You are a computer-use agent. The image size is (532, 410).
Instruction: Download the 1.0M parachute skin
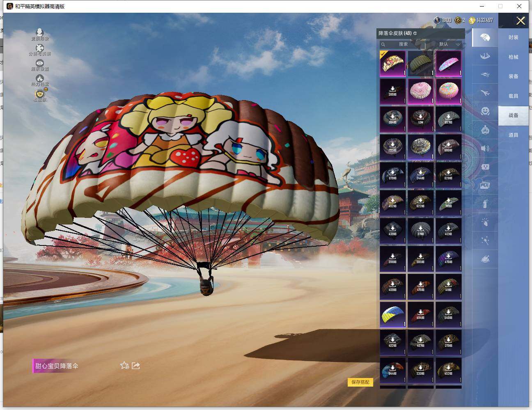pyautogui.click(x=421, y=119)
